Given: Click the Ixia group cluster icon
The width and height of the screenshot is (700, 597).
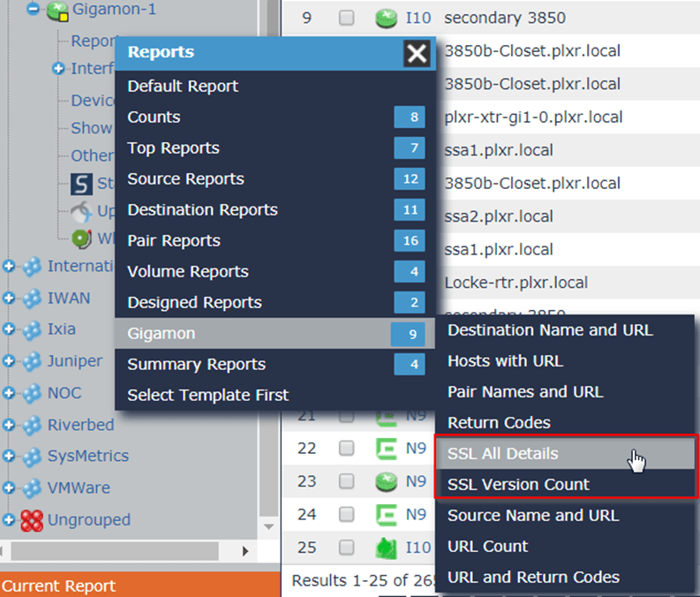Looking at the screenshot, I should click(32, 330).
